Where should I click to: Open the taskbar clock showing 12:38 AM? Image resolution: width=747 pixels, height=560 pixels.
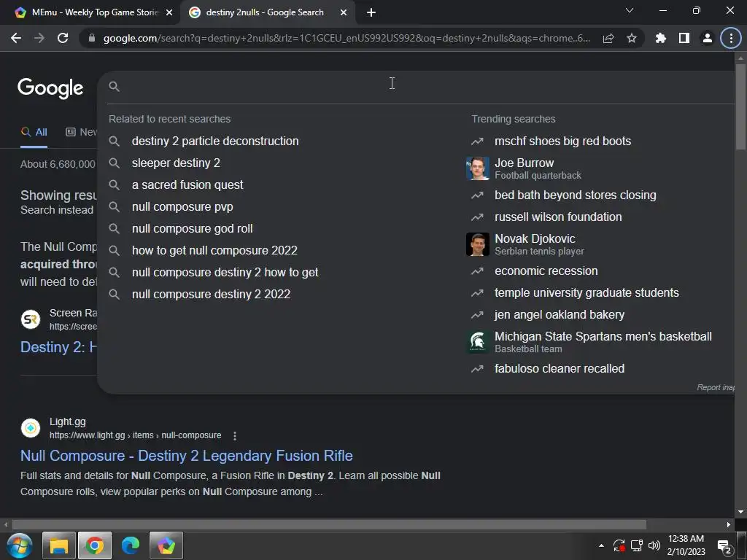click(x=686, y=545)
